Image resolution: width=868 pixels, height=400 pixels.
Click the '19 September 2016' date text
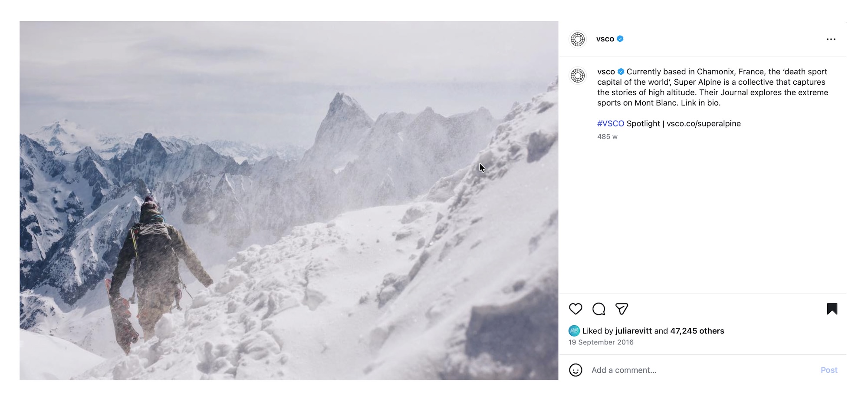(601, 342)
